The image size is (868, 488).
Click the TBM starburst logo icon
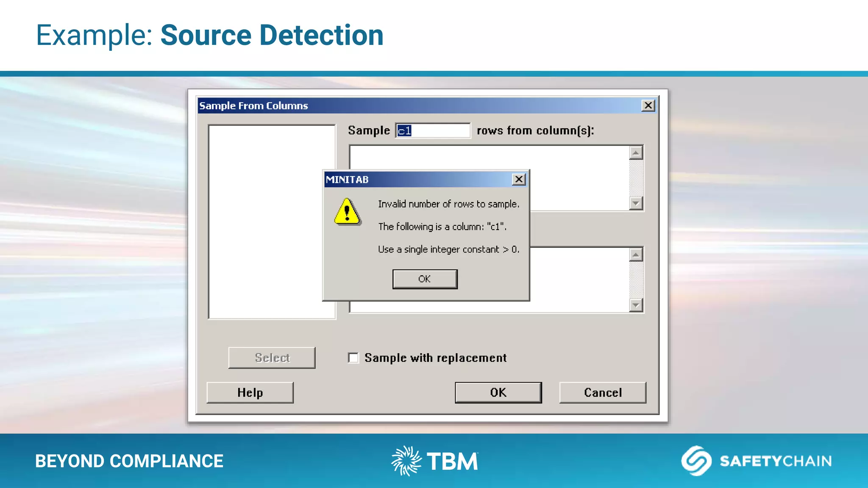click(406, 460)
